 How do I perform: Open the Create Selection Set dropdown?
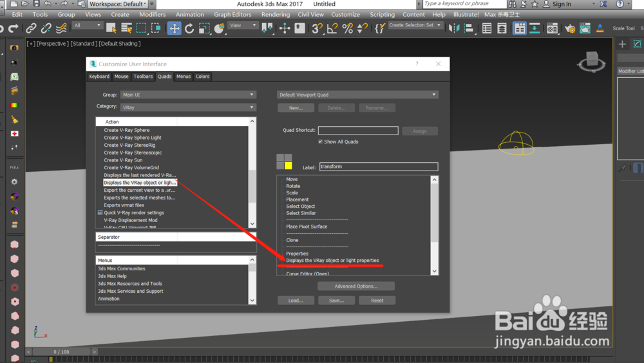pos(415,25)
